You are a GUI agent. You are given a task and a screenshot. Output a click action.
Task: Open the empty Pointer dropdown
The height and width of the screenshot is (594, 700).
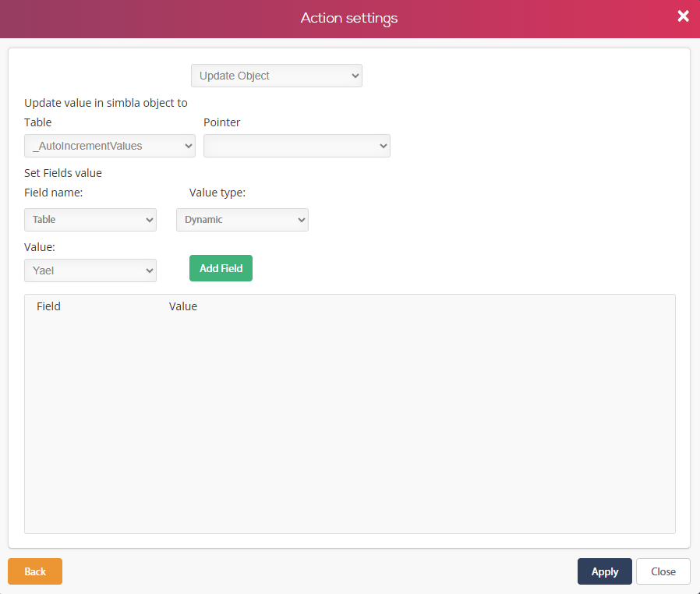point(296,146)
